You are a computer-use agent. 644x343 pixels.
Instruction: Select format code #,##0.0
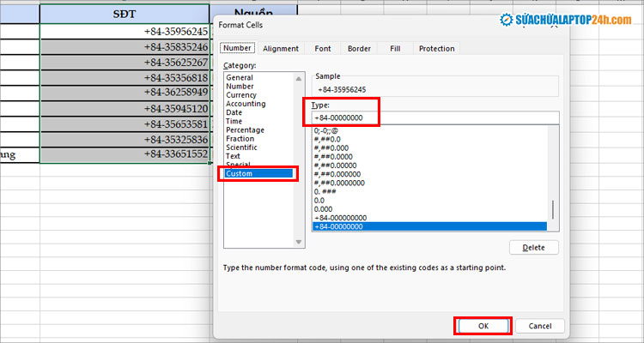coord(327,139)
